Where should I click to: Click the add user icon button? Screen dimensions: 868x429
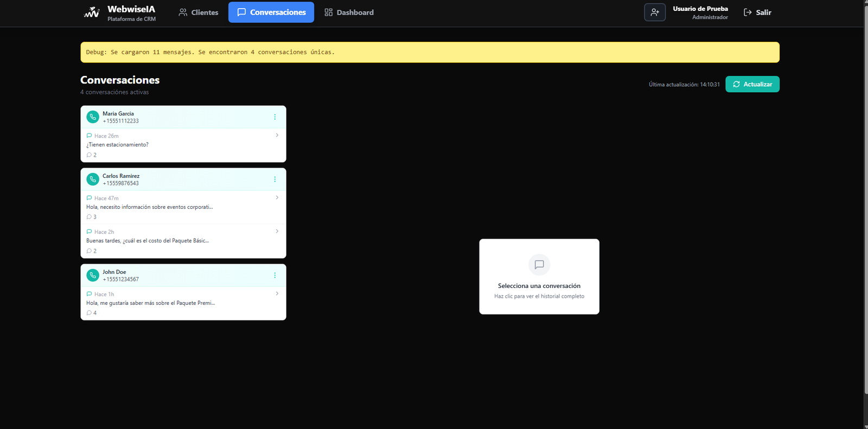click(655, 12)
